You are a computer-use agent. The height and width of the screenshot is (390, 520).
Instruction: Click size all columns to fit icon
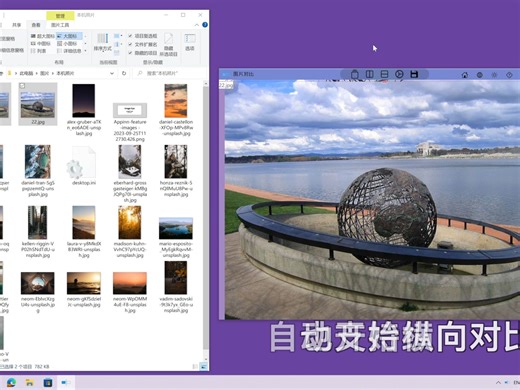pos(117,52)
